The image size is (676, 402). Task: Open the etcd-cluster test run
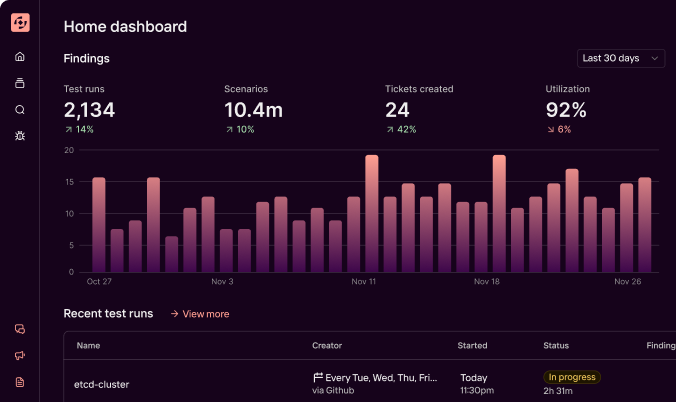[x=101, y=384]
